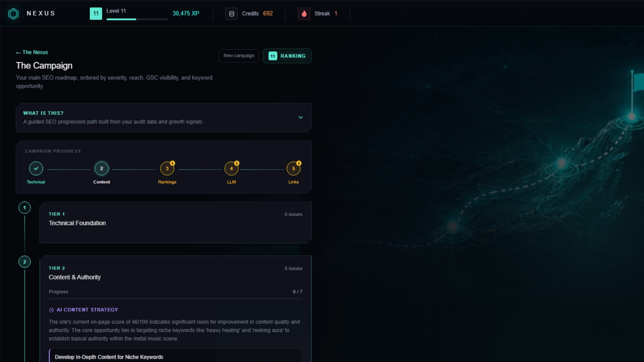Click the 'AI CONTENT STRATEGY' heading
Image resolution: width=644 pixels, height=362 pixels.
coord(87,310)
